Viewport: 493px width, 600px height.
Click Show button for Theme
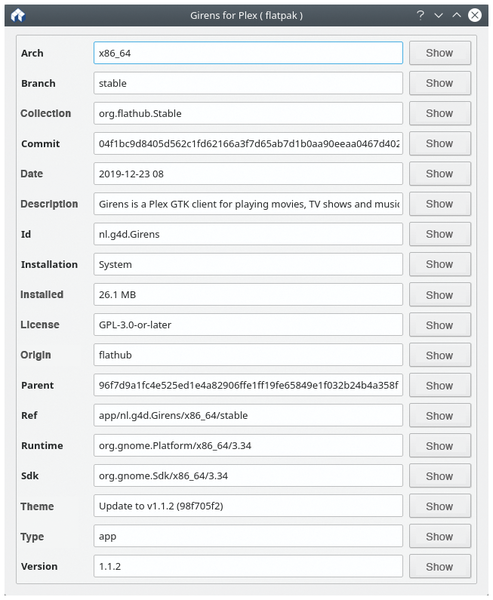click(440, 506)
